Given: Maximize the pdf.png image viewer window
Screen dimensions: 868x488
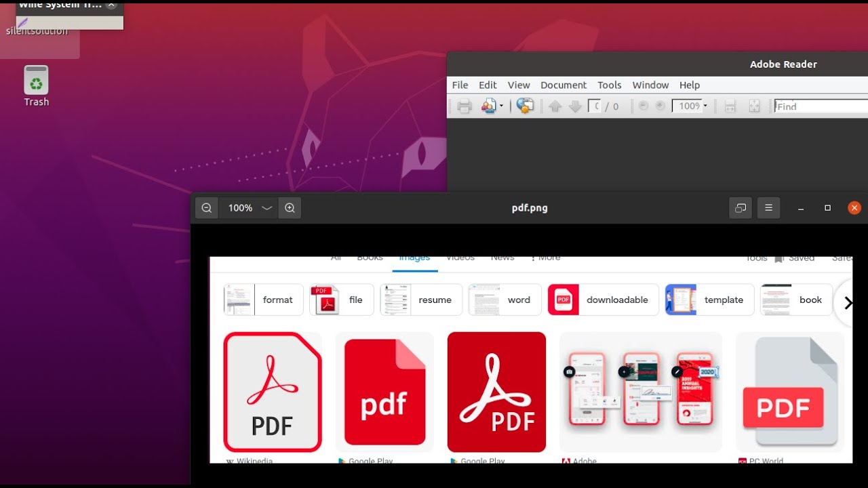Looking at the screenshot, I should (x=827, y=208).
